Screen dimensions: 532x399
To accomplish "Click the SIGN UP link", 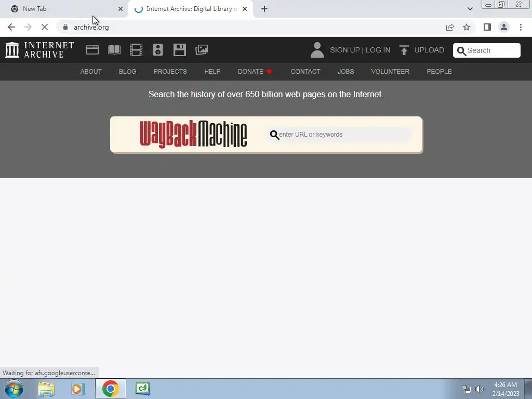I will (x=345, y=50).
